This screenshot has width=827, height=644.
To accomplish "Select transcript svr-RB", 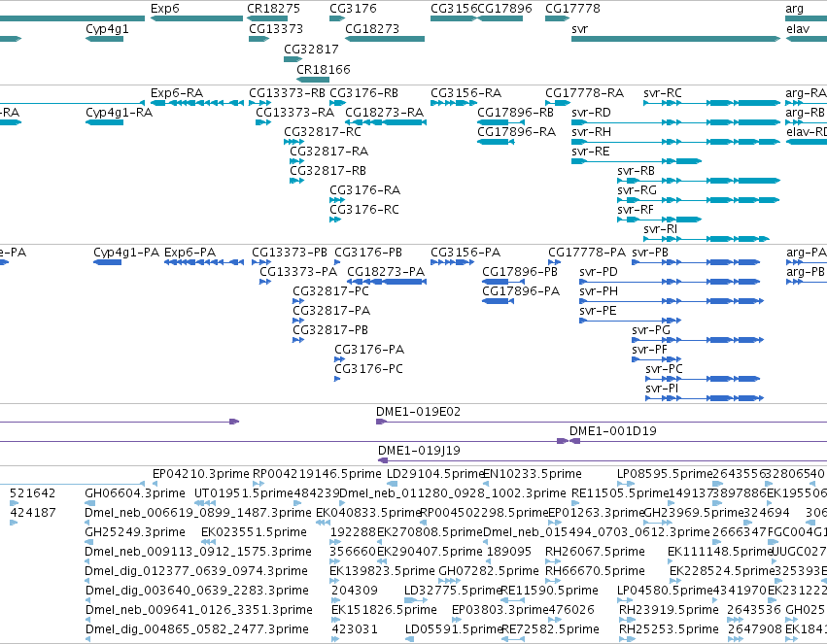I will 699,181.
